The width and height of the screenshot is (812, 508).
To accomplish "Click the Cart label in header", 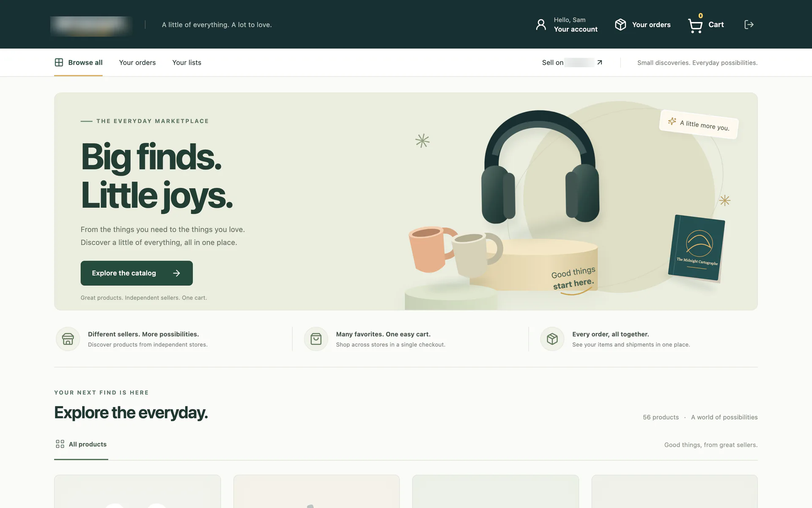I will (716, 25).
